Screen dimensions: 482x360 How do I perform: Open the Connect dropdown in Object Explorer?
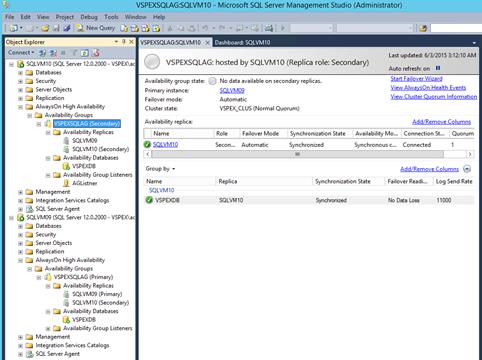(x=21, y=53)
